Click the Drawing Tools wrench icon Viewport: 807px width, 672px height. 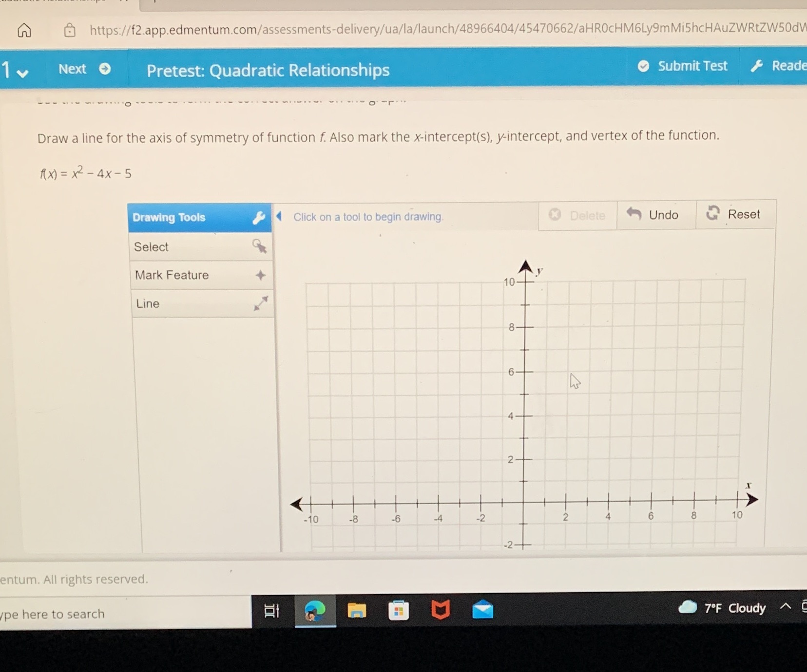[259, 218]
